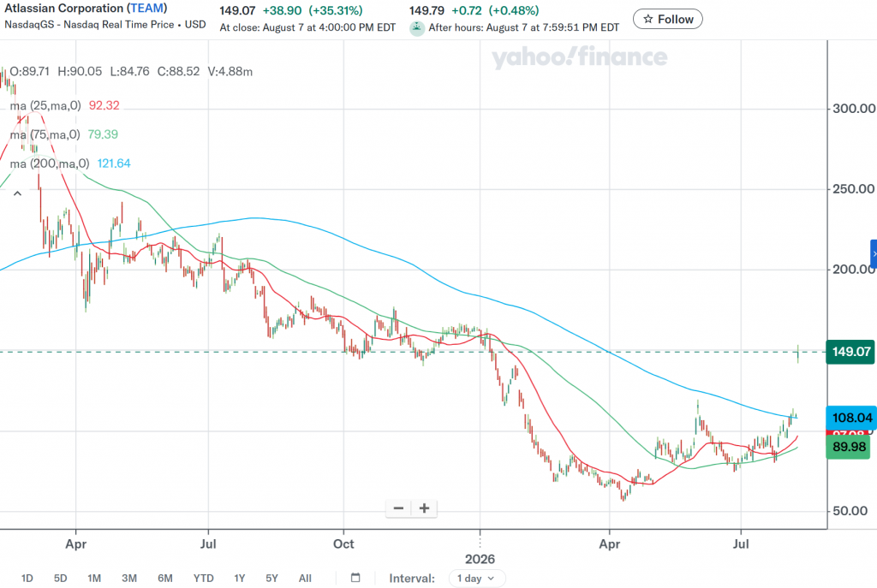Click the ma (200,ma,0) indicator label

coord(49,163)
